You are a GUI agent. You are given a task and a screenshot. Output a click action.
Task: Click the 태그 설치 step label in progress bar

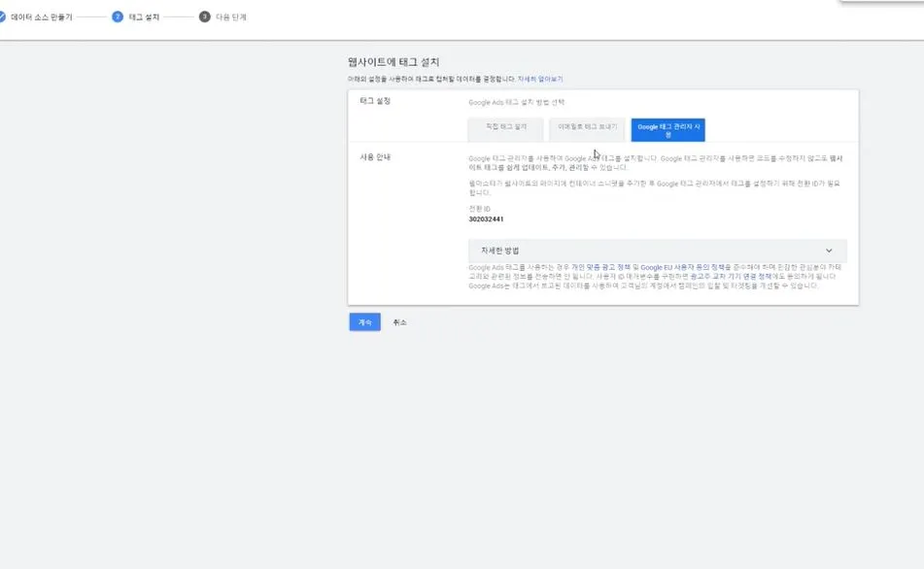(142, 16)
